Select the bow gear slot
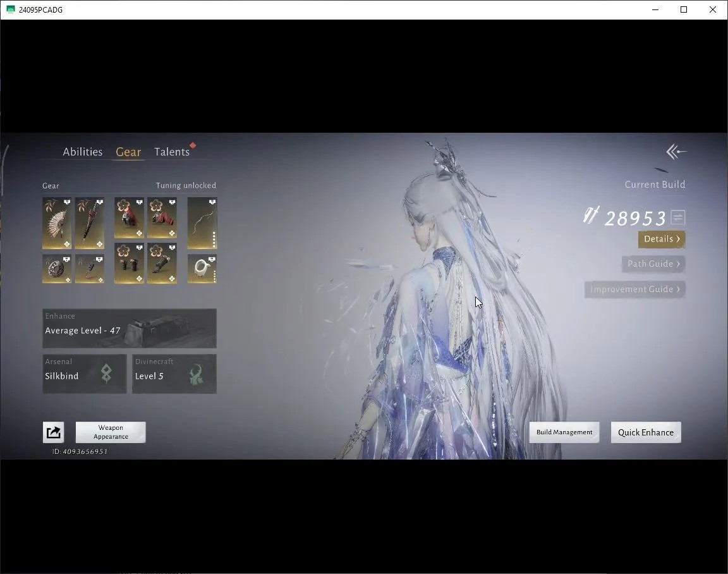 [x=202, y=223]
